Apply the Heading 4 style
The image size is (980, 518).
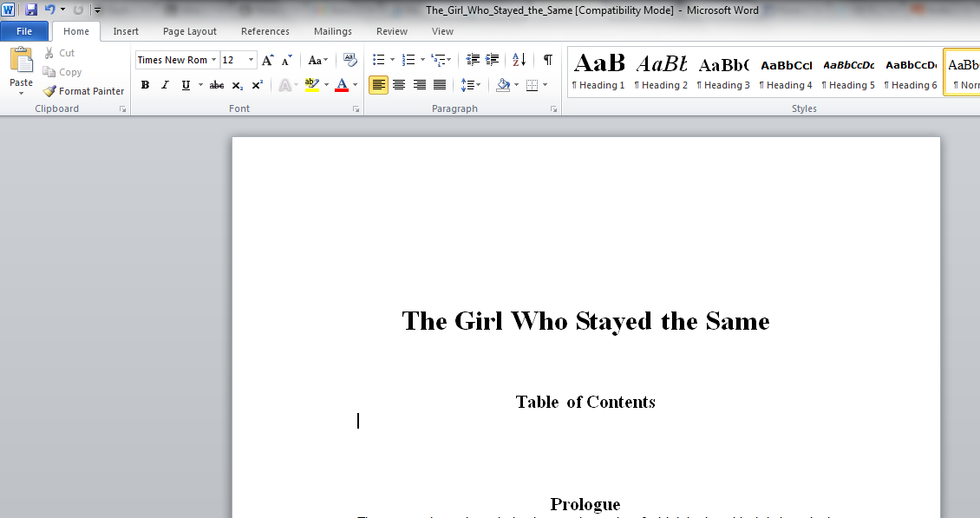click(787, 72)
